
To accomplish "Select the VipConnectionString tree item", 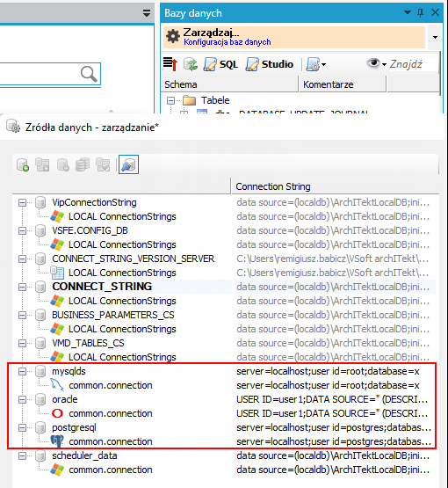I will 94,202.
